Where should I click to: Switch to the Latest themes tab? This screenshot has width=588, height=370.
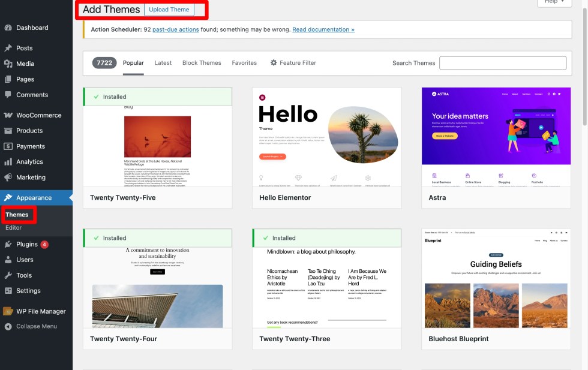click(x=163, y=63)
